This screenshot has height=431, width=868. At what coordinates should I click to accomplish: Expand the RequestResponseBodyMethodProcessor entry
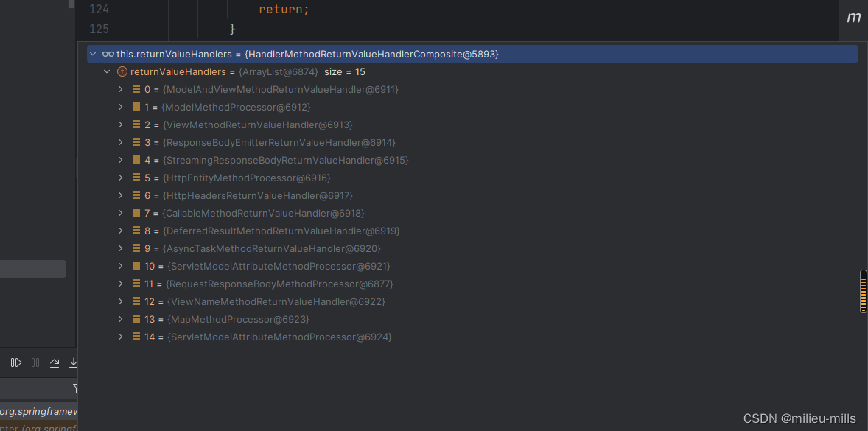(x=120, y=283)
